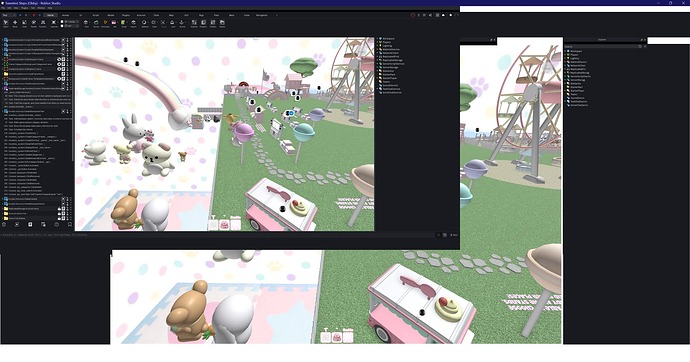Expand StarterGui in the front window's Explorer
The image size is (690, 362).
pyautogui.click(x=377, y=71)
